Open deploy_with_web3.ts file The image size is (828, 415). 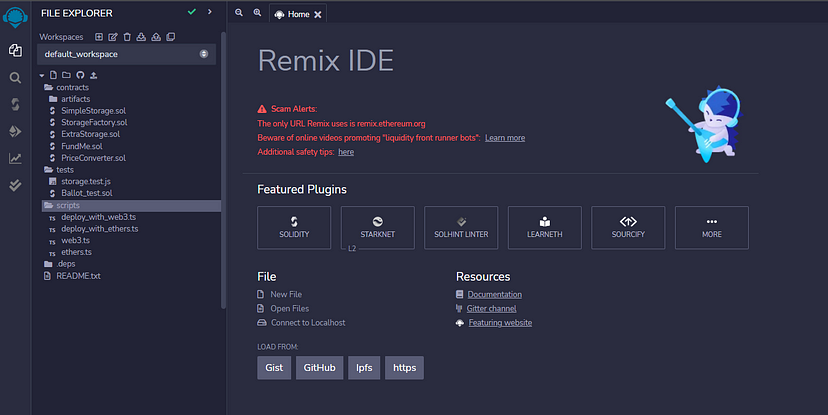click(98, 217)
